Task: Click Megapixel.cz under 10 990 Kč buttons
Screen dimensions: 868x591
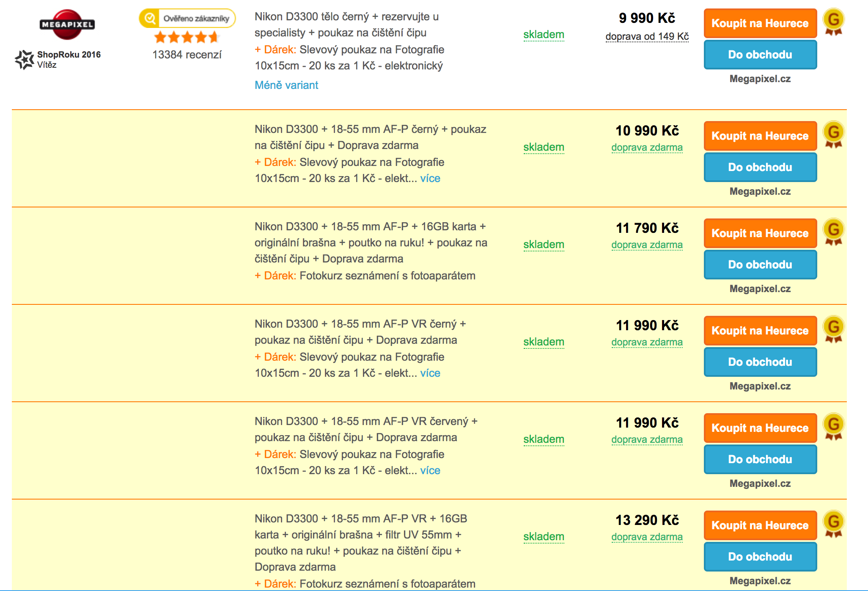Action: (x=760, y=191)
